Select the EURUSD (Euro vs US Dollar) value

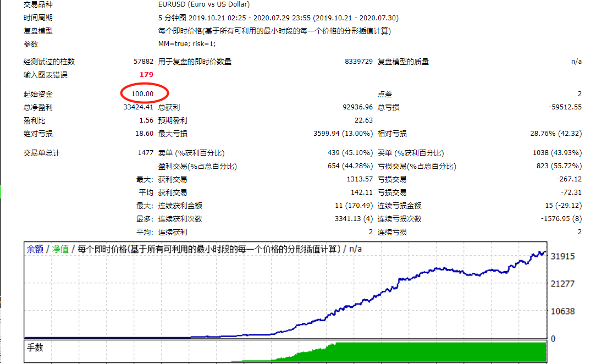(x=203, y=4)
